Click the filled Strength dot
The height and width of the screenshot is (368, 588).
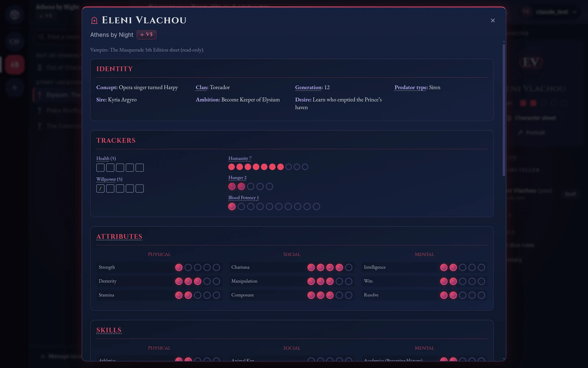tap(179, 267)
